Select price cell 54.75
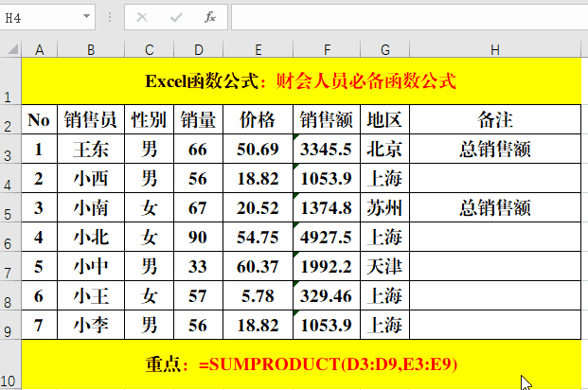This screenshot has height=390, width=588. click(258, 237)
